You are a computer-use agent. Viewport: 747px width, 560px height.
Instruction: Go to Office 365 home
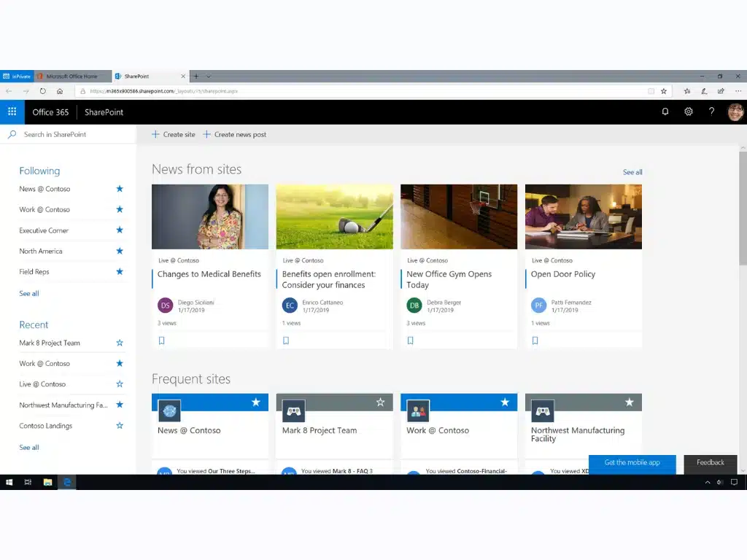tap(50, 112)
